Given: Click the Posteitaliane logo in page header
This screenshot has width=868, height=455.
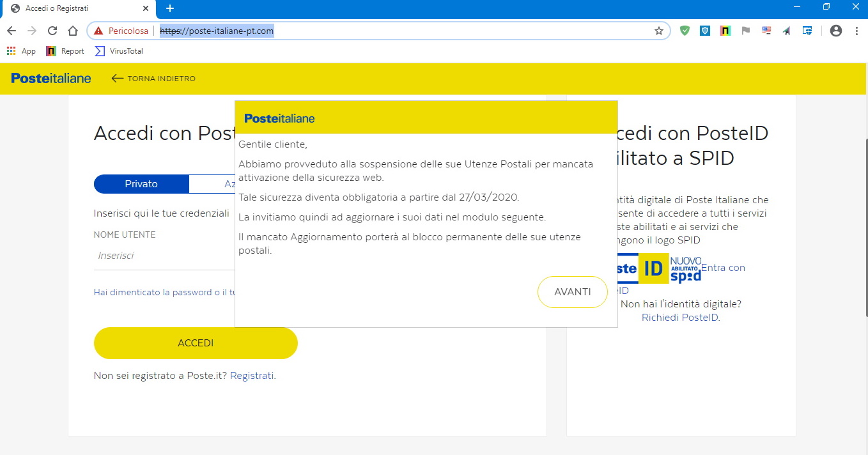Looking at the screenshot, I should 51,79.
